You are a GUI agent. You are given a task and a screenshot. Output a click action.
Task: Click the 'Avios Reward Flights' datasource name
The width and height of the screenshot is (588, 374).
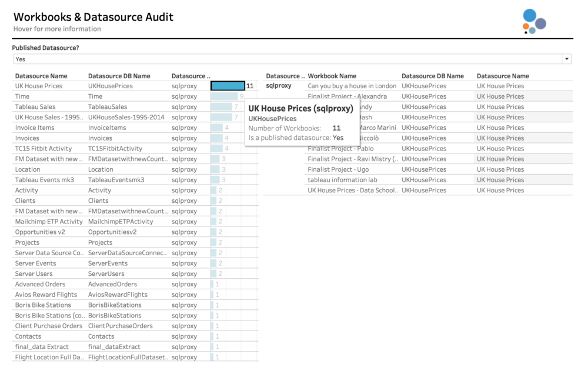[x=46, y=295]
